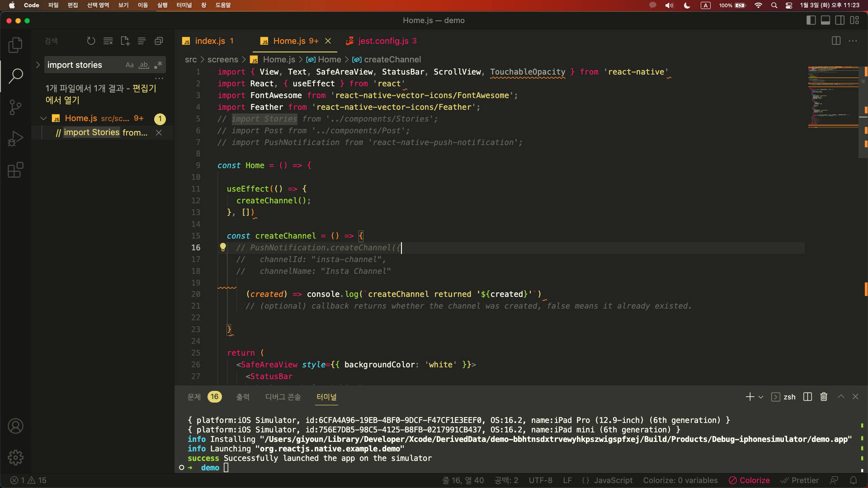Open the Accounts menu icon

click(15, 426)
